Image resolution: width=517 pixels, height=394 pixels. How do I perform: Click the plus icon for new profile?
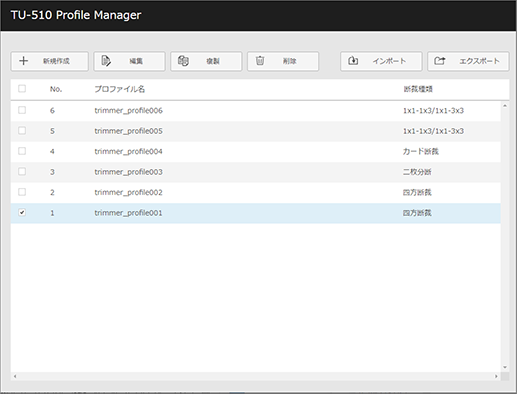click(x=23, y=61)
